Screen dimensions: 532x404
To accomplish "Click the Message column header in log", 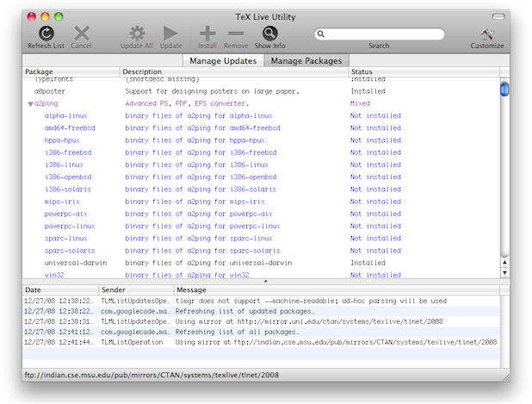I will [x=337, y=290].
